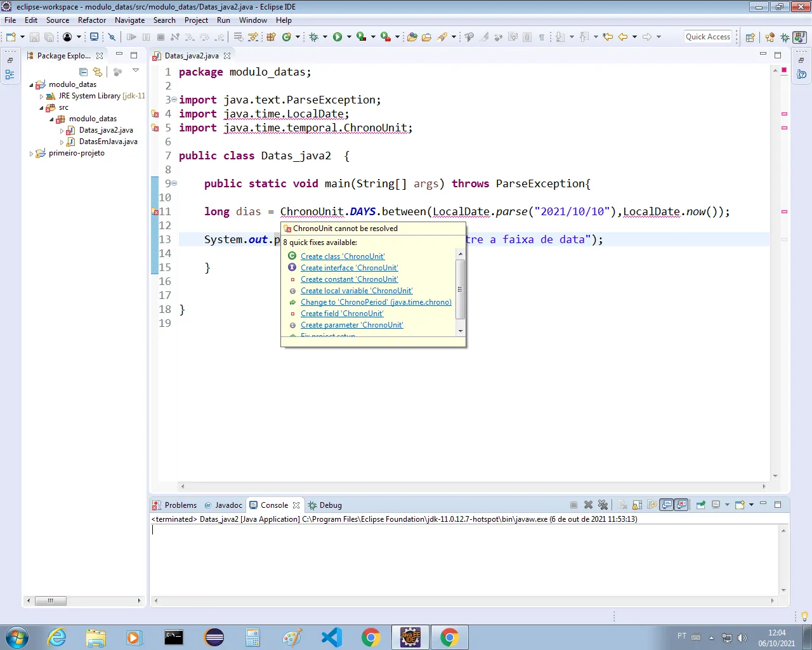812x650 pixels.
Task: Click Collapse All in Package Explorer
Action: pos(83,72)
